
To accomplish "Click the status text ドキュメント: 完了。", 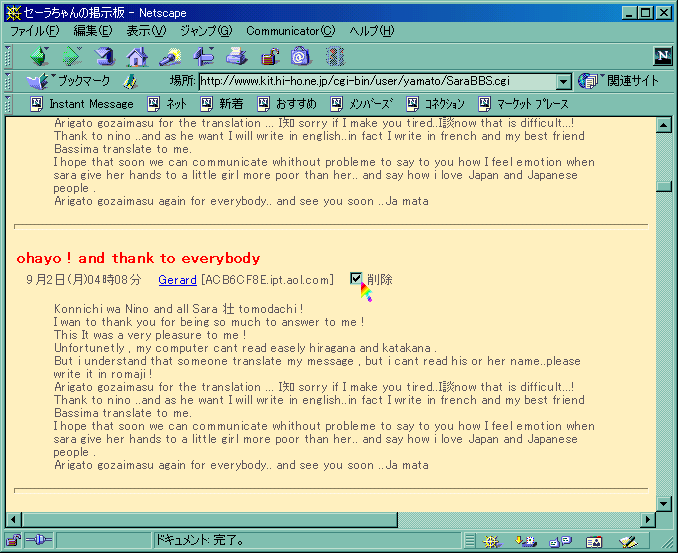I will click(x=200, y=540).
